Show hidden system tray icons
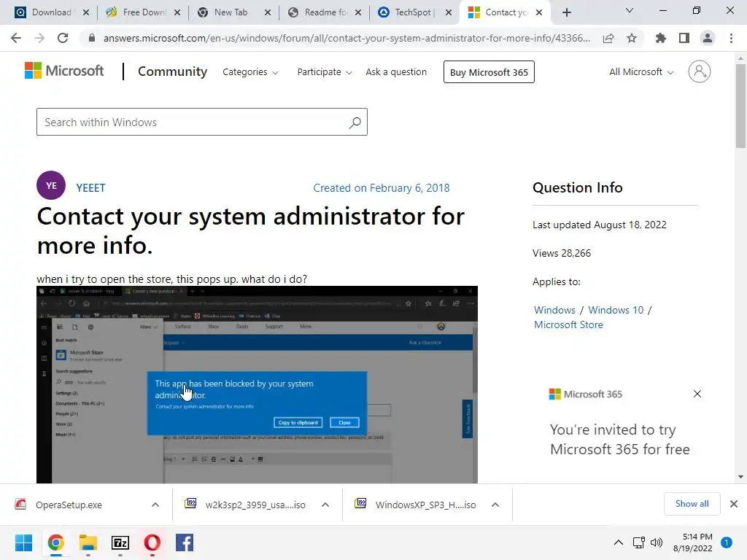Image resolution: width=747 pixels, height=560 pixels. coord(619,542)
